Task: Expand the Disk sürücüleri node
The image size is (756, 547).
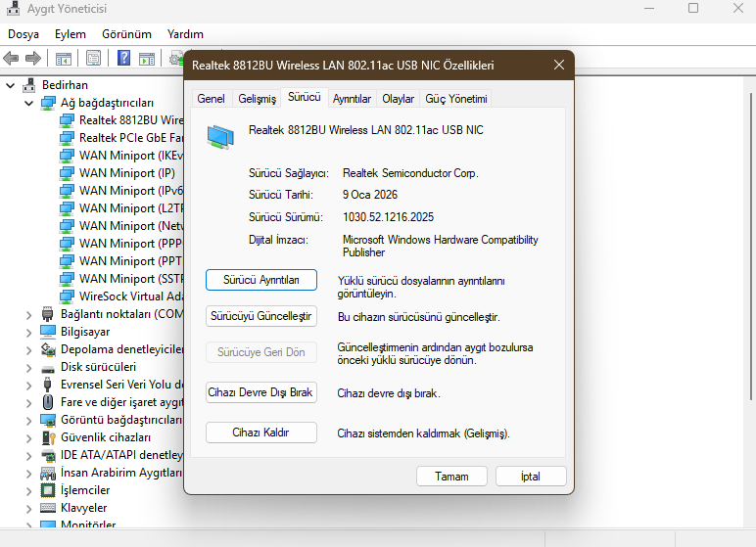Action: pos(29,368)
